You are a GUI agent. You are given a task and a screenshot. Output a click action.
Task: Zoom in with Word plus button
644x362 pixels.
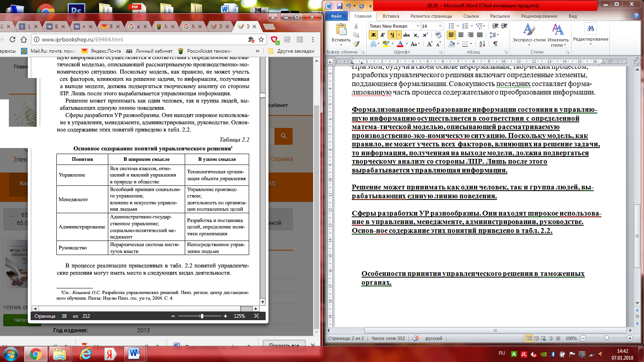point(630,338)
